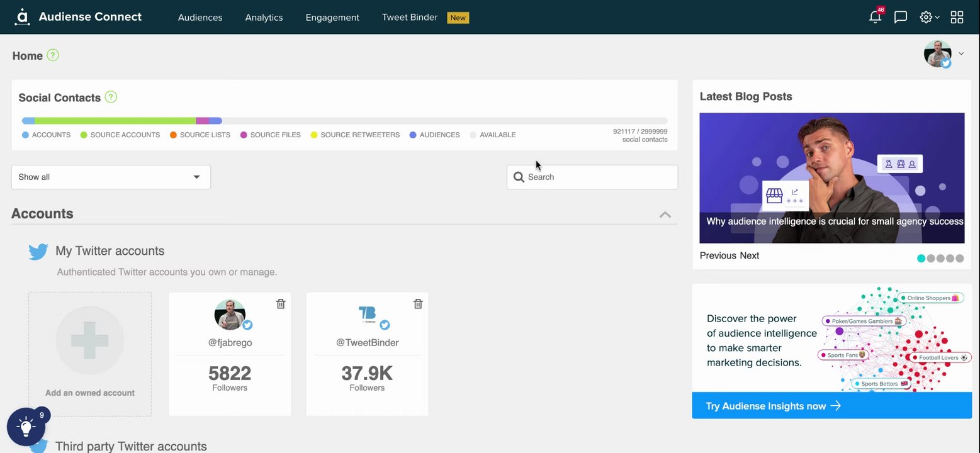The height and width of the screenshot is (453, 980).
Task: Click the Audiences legend dot
Action: pos(413,135)
